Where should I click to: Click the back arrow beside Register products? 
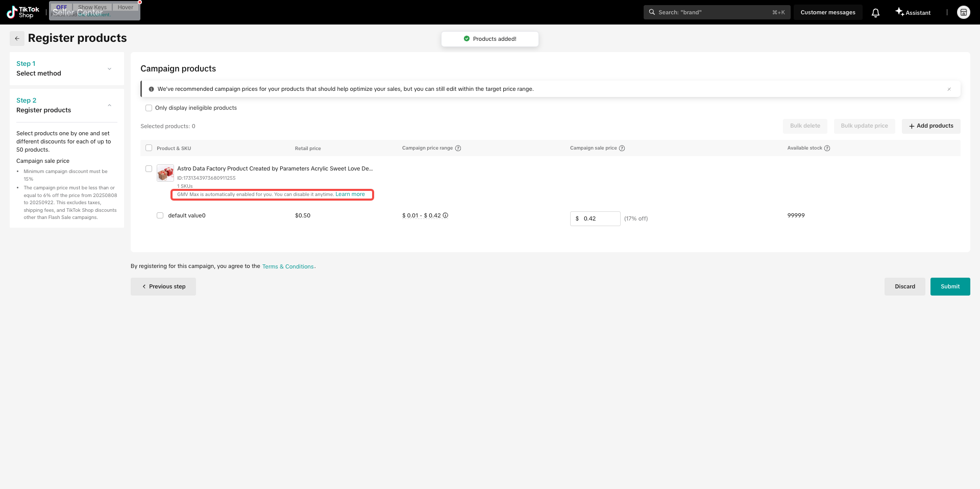click(x=17, y=38)
